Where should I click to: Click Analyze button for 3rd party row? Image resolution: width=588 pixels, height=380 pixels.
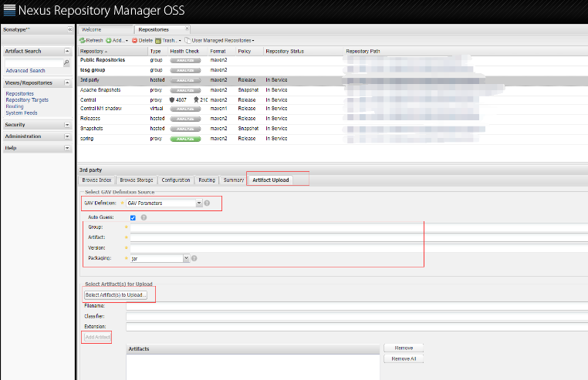point(185,80)
